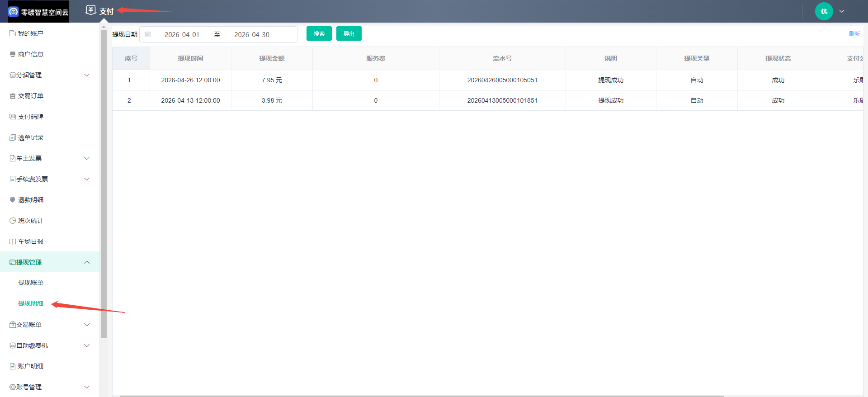Expand the 交易账单 submenu chevron
868x397 pixels.
[x=87, y=325]
